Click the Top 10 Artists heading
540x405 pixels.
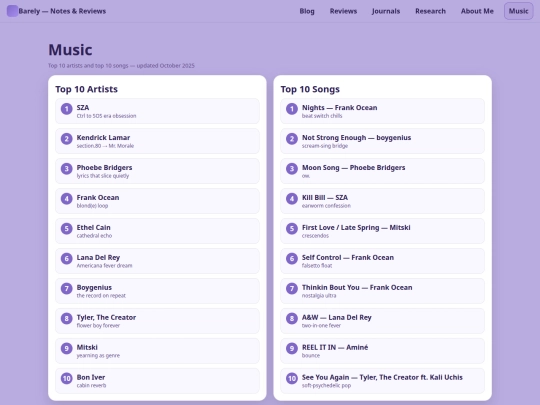[86, 89]
